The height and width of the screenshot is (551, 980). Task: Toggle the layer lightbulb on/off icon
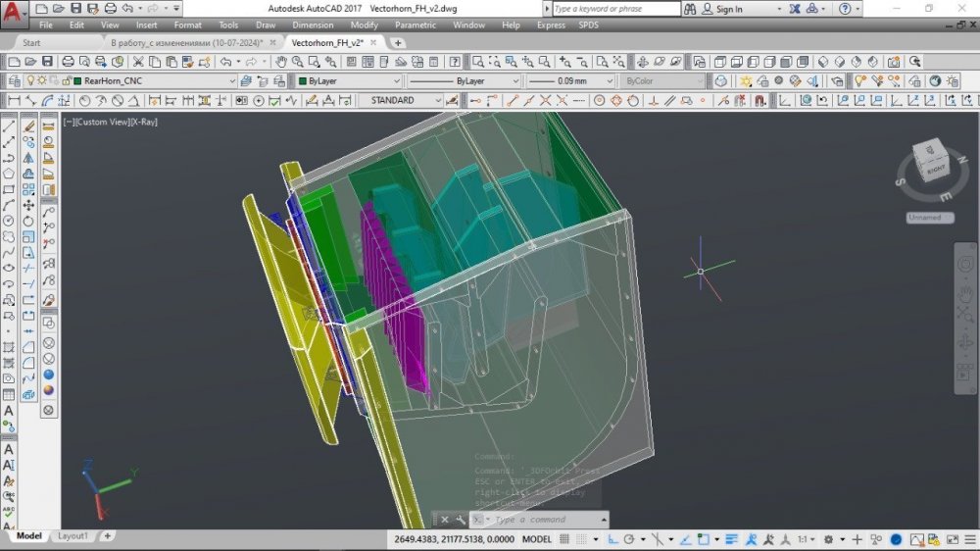pyautogui.click(x=29, y=81)
